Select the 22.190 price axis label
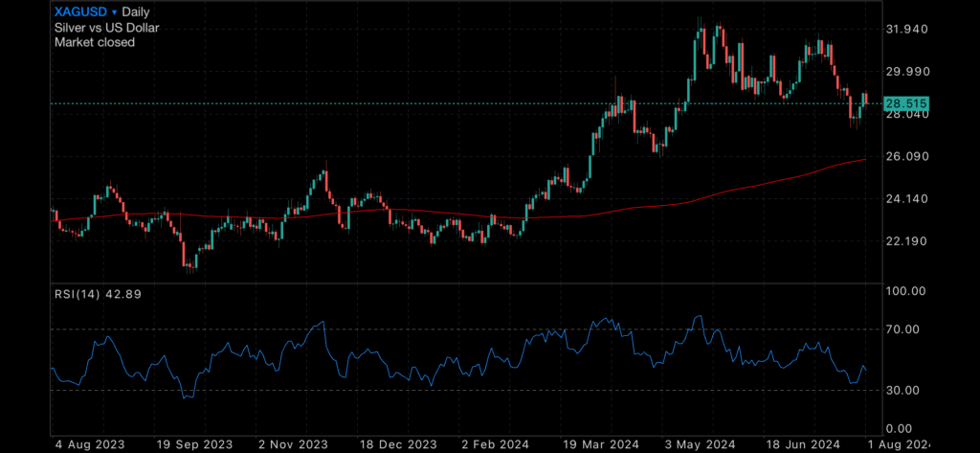Viewport: 980px width, 453px height. pos(906,241)
